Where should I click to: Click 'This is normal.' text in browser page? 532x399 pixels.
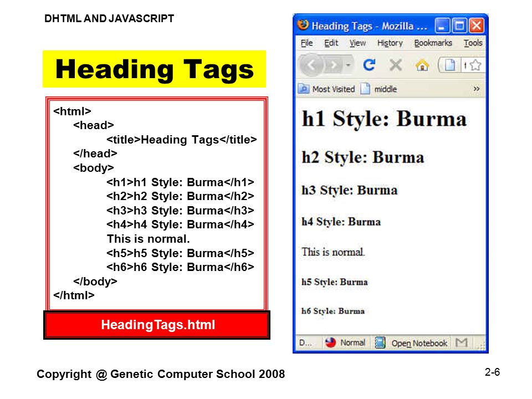[333, 252]
